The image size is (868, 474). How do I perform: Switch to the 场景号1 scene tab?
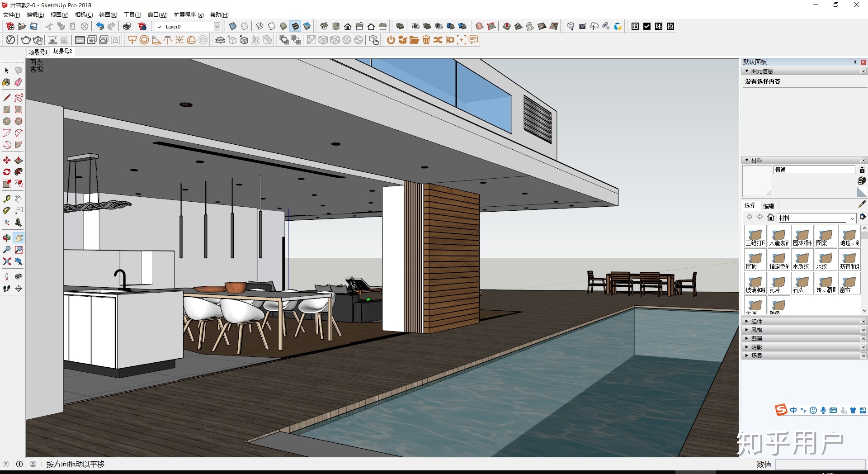tap(38, 52)
